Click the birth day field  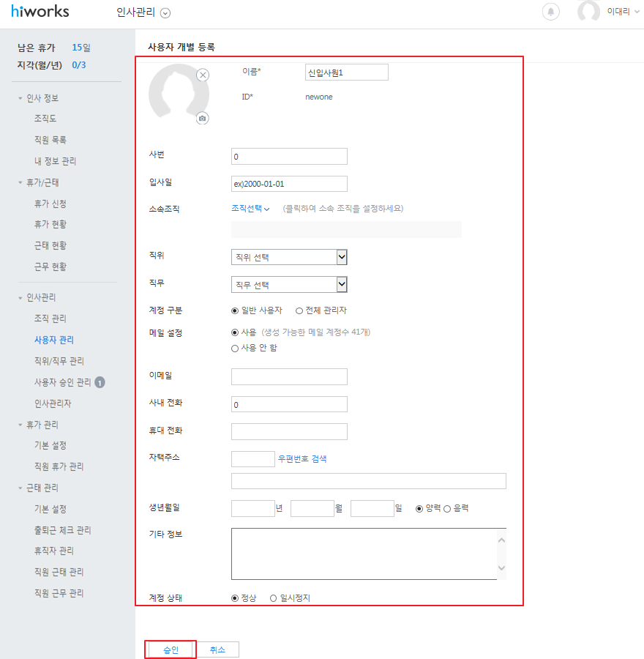[x=372, y=509]
